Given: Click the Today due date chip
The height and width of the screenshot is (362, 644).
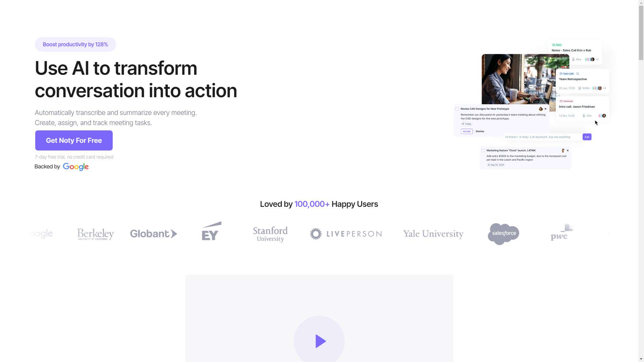Looking at the screenshot, I should click(x=467, y=124).
